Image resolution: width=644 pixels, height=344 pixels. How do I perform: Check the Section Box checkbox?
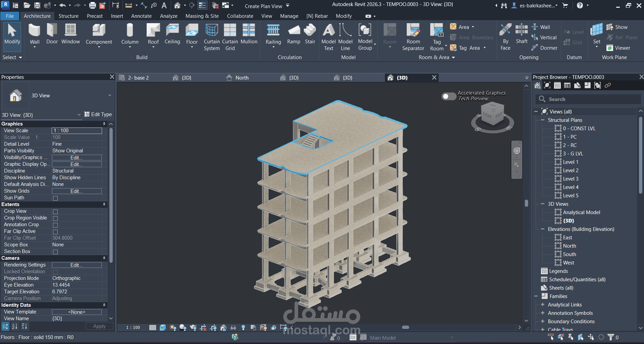click(55, 252)
